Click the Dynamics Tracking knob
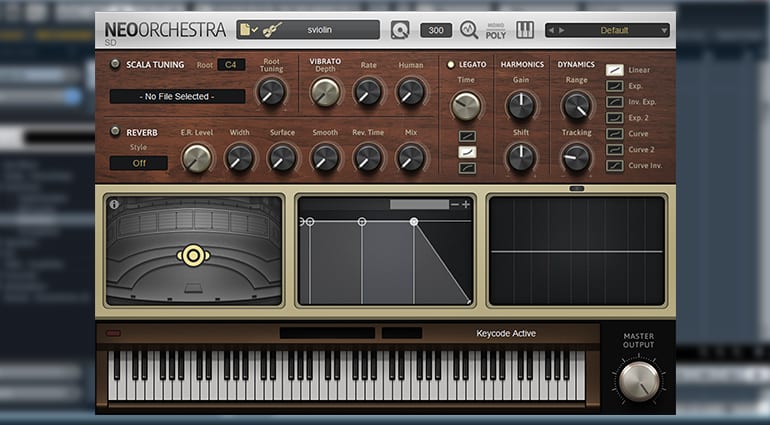 click(x=577, y=157)
